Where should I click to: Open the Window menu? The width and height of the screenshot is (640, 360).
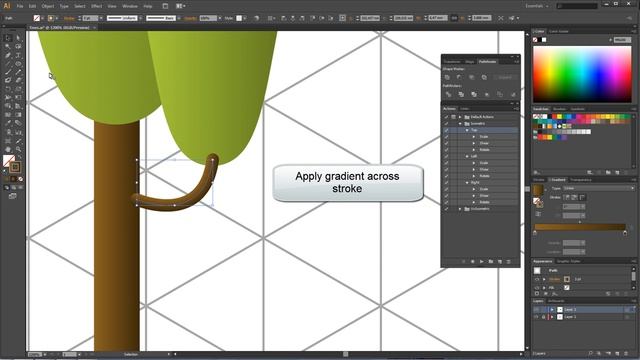(x=130, y=6)
